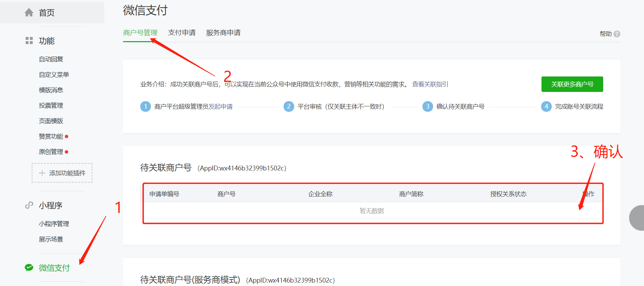Viewport: 644px width, 286px height.
Task: Select 展示场景
Action: (x=51, y=239)
